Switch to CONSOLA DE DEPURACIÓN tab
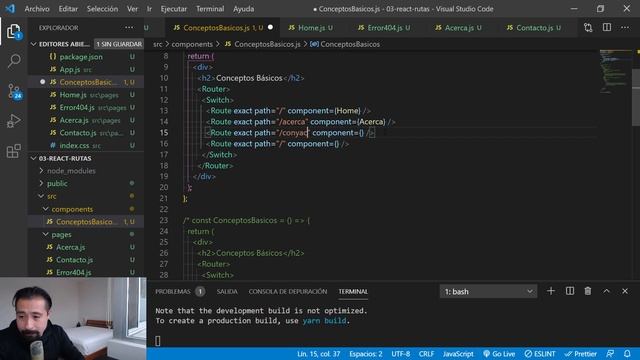Screen dimensions: 640x360 click(288, 291)
